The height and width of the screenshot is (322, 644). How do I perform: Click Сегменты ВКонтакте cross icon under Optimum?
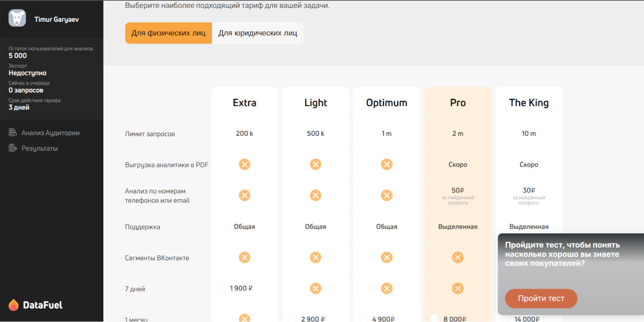click(386, 258)
